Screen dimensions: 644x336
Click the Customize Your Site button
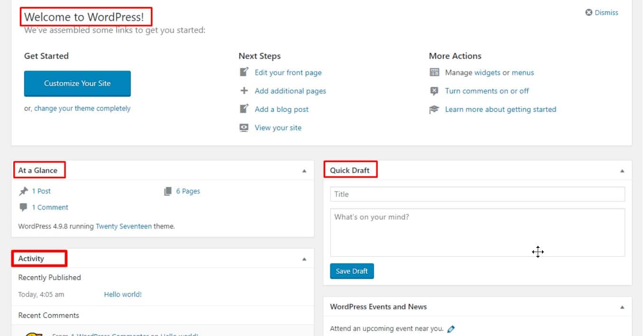click(77, 83)
